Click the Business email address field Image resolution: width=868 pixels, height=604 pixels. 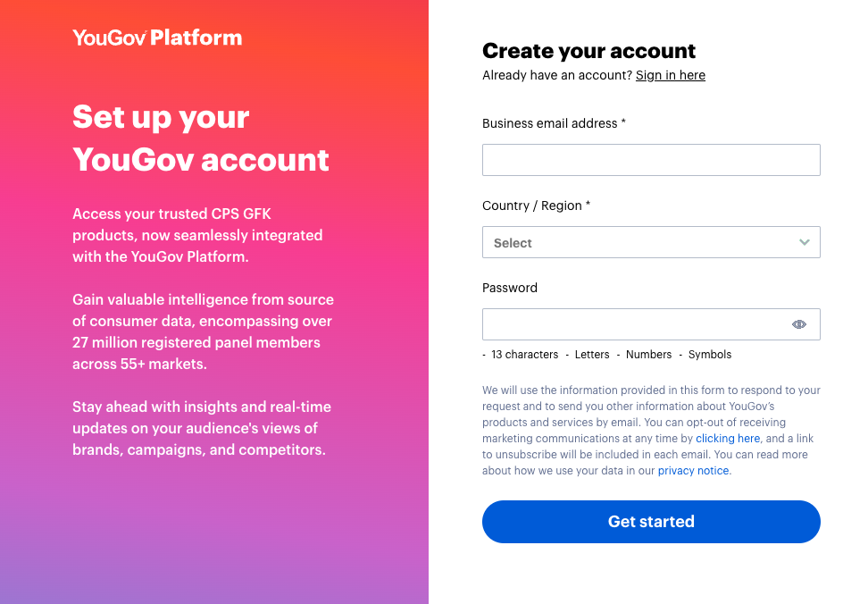click(651, 160)
